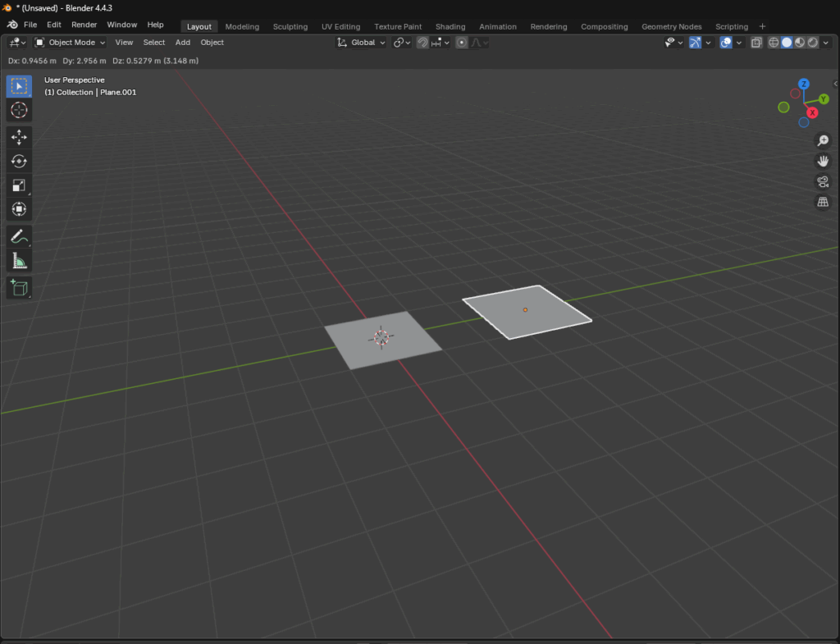Open the File menu
This screenshot has height=644, width=840.
30,25
